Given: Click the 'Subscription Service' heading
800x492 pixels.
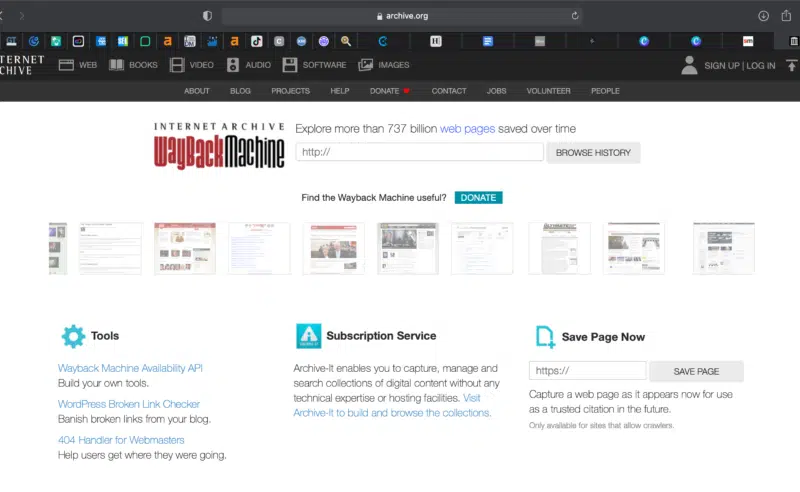Looking at the screenshot, I should pos(381,336).
